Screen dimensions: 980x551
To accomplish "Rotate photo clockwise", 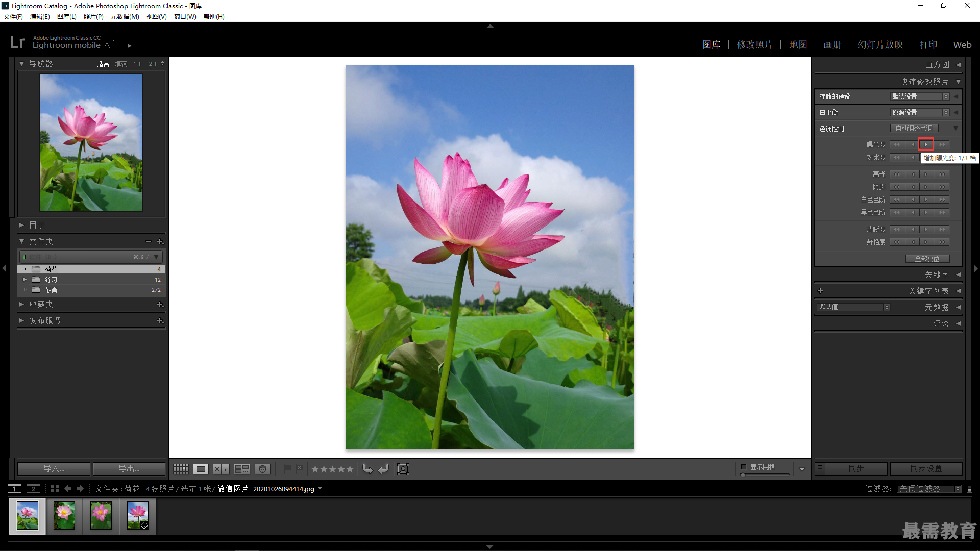I will point(384,469).
